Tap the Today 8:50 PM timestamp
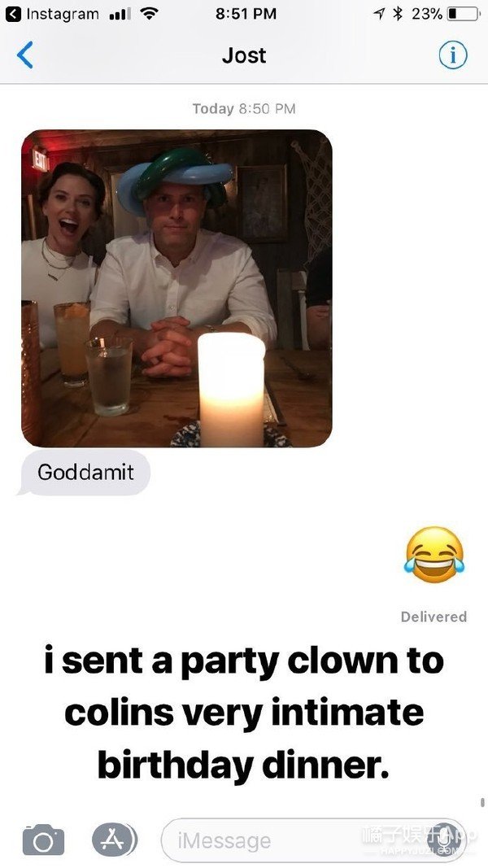 tap(244, 108)
